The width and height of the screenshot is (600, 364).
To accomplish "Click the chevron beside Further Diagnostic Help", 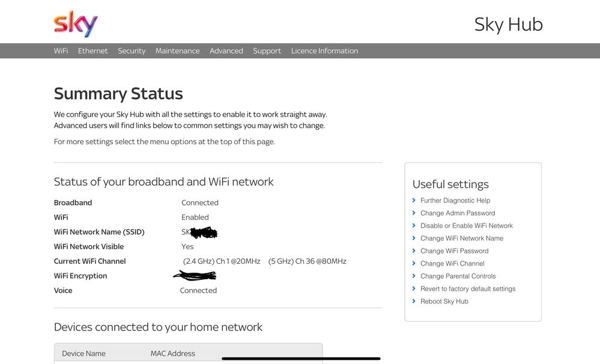I will [414, 201].
